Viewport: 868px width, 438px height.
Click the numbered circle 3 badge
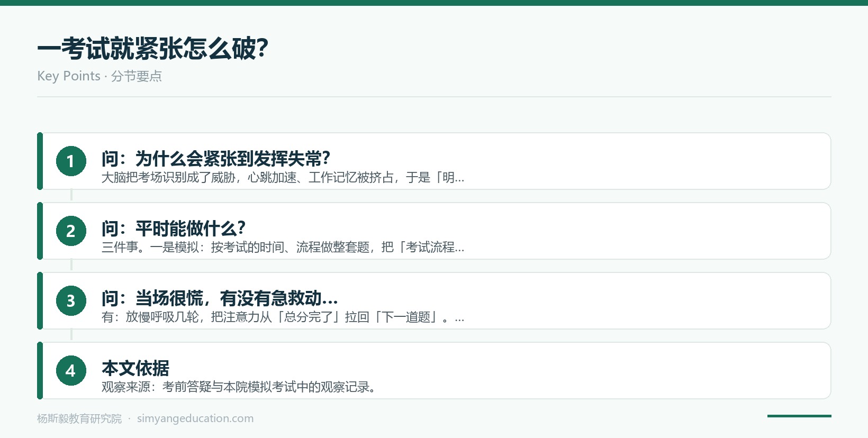pos(71,300)
